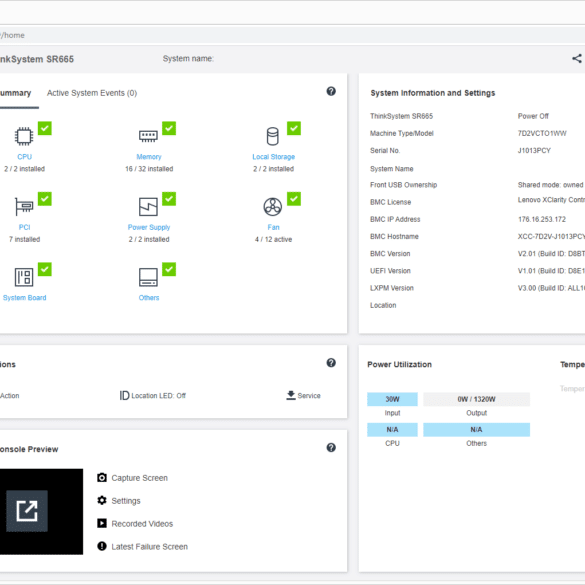The width and height of the screenshot is (585, 585).
Task: Click '7 installed' PCI count
Action: (25, 240)
